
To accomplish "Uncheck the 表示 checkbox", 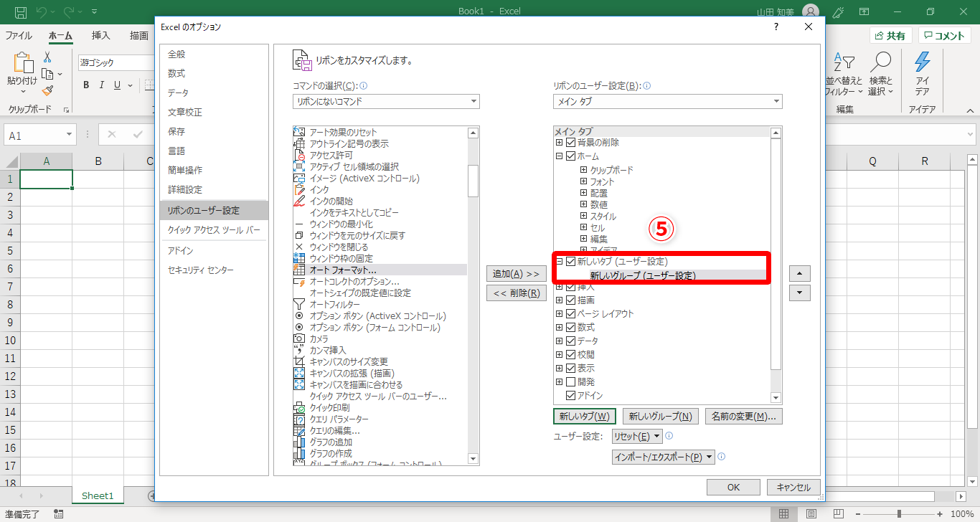I will tap(571, 369).
